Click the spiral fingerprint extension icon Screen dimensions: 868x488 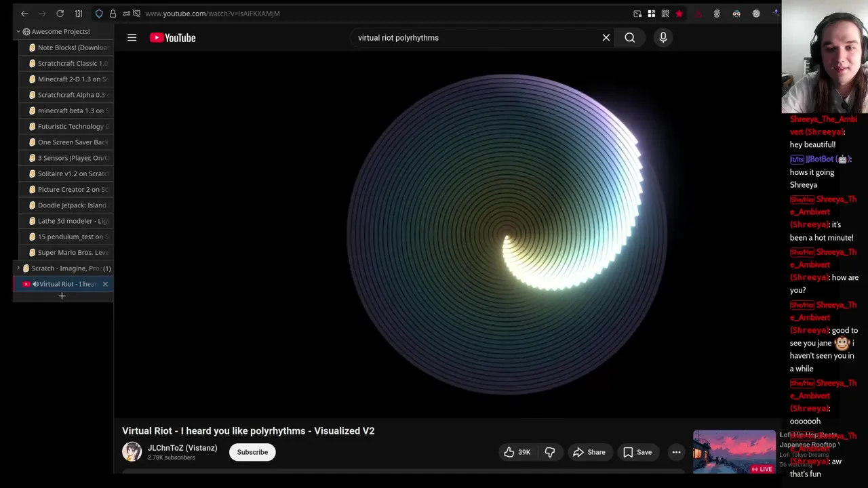tap(717, 14)
